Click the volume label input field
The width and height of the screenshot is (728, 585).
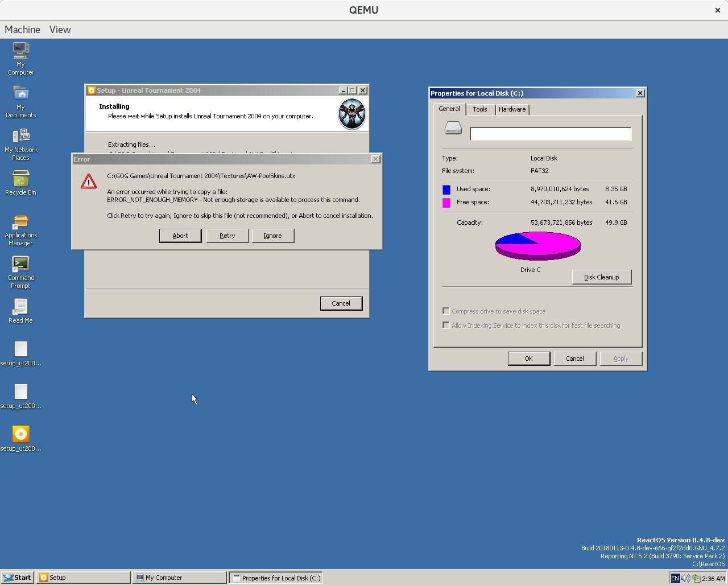tap(551, 134)
